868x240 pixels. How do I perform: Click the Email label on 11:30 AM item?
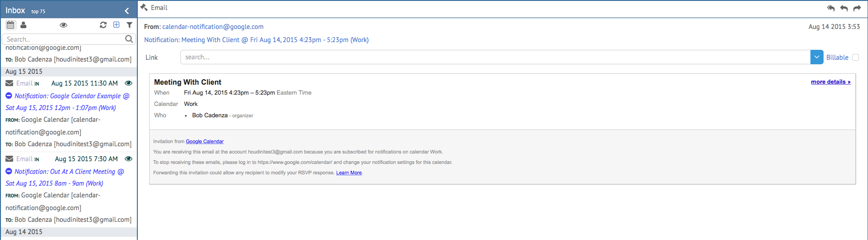click(24, 83)
